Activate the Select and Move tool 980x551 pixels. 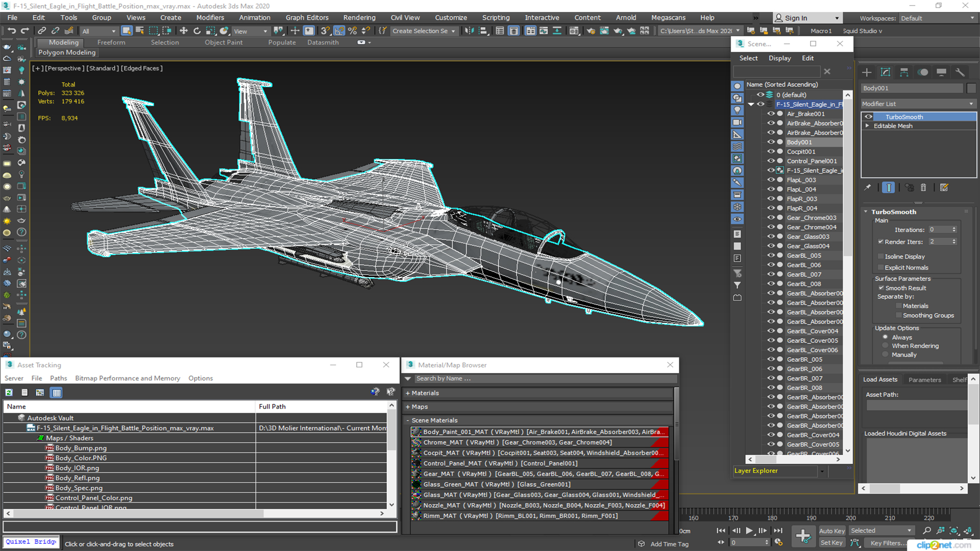coord(184,31)
